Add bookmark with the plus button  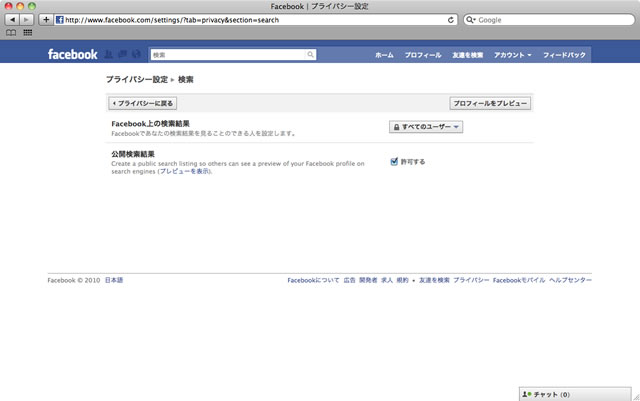coord(46,20)
